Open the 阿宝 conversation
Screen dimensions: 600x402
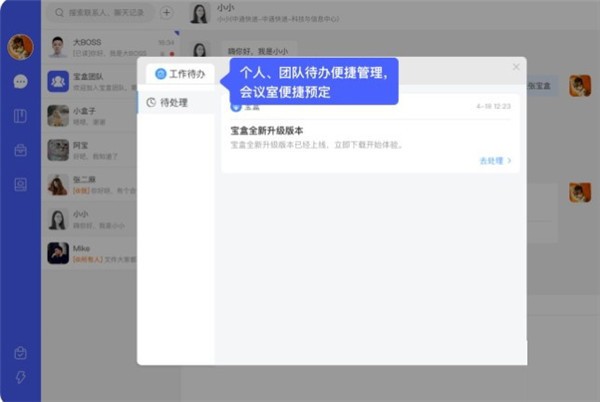(x=90, y=150)
